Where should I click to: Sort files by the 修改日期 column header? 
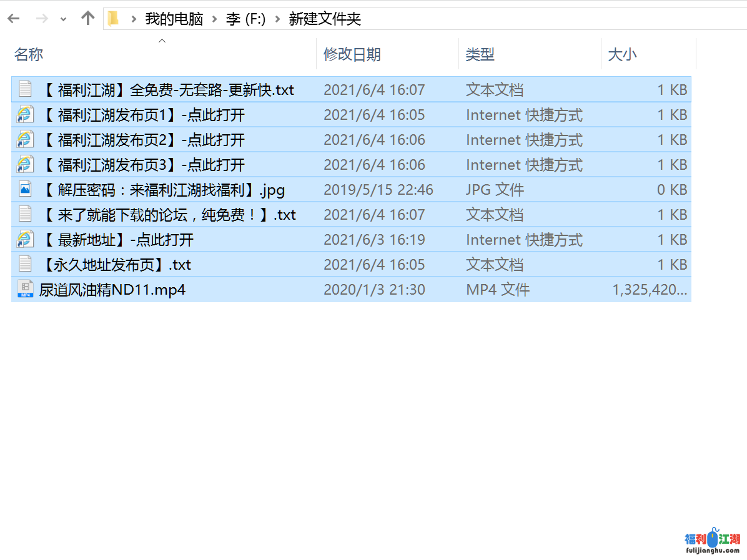pyautogui.click(x=352, y=54)
